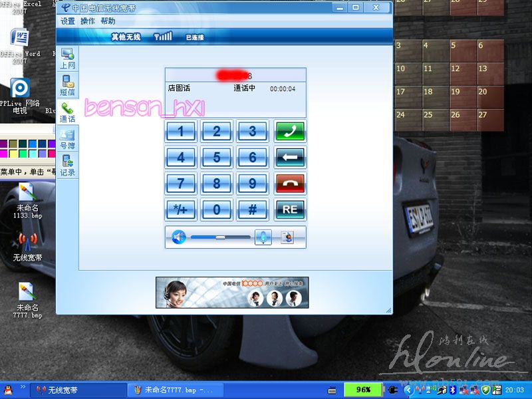This screenshot has height=399, width=532.
Task: Switch to the 短信 SMS panel
Action: coord(67,86)
